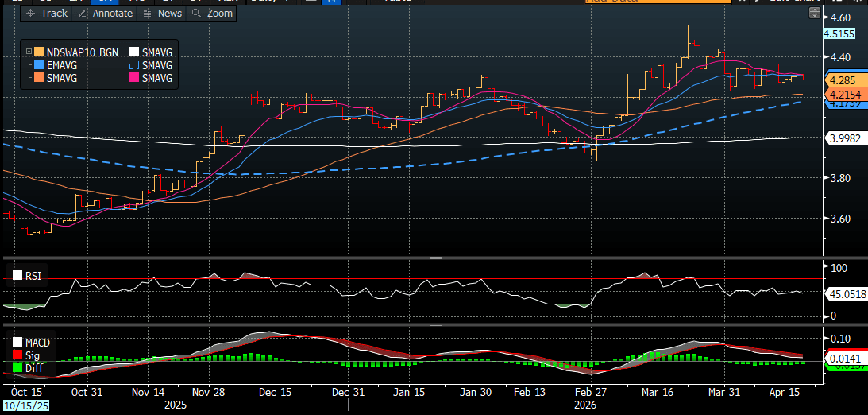
Task: Click the 45.0518 RSI value tag
Action: (847, 294)
